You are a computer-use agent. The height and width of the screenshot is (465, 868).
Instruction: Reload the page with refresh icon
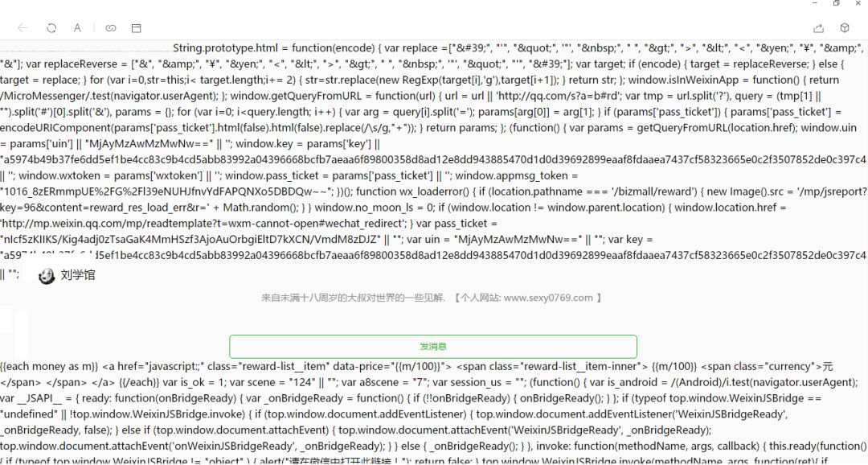(51, 27)
